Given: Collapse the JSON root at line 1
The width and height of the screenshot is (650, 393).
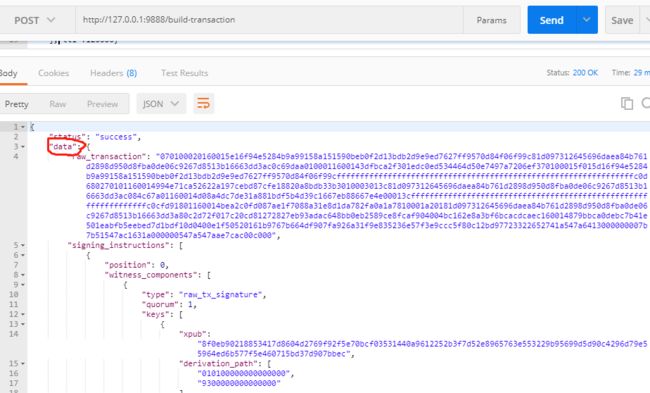Looking at the screenshot, I should [23, 127].
